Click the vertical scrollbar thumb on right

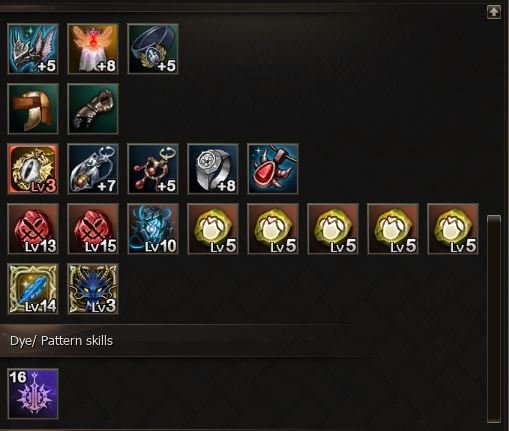coord(494,319)
